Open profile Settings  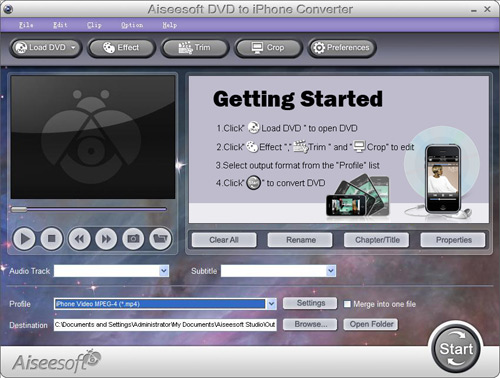[x=310, y=303]
